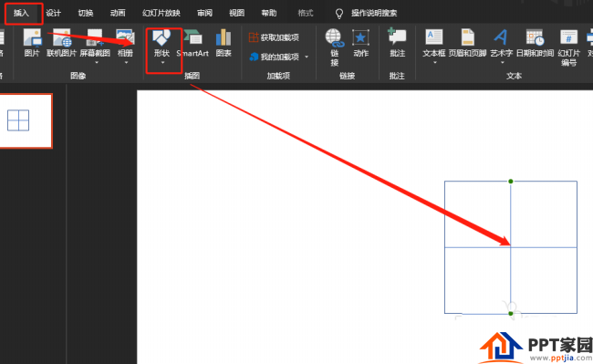Image resolution: width=593 pixels, height=364 pixels.
Task: Select the 屏幕截图 screenshot tool
Action: (95, 43)
